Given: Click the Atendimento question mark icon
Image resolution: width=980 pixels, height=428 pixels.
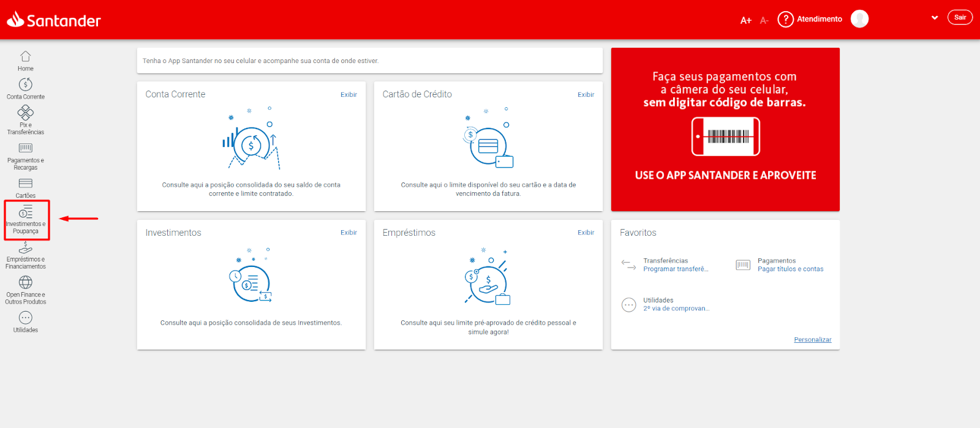Looking at the screenshot, I should [785, 19].
